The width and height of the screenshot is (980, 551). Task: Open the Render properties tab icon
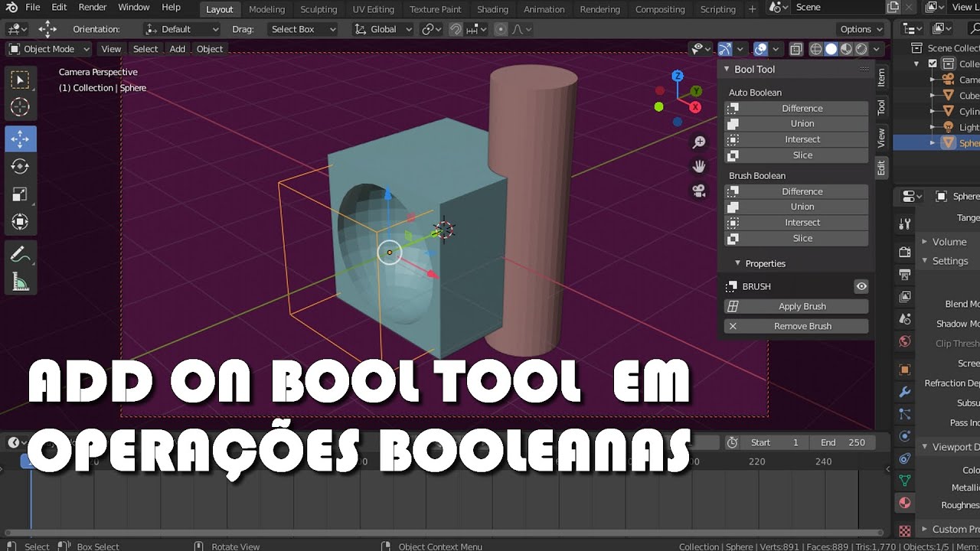point(905,253)
